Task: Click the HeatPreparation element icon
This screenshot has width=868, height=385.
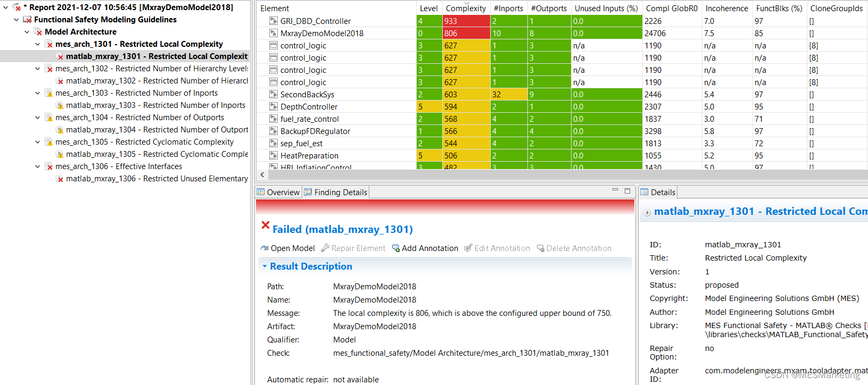Action: [x=274, y=155]
